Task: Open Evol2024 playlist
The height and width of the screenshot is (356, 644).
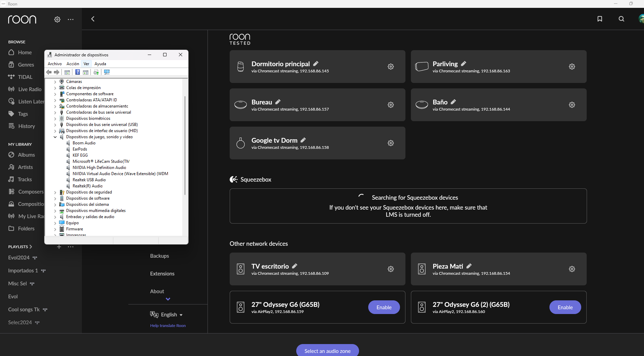Action: pyautogui.click(x=19, y=257)
